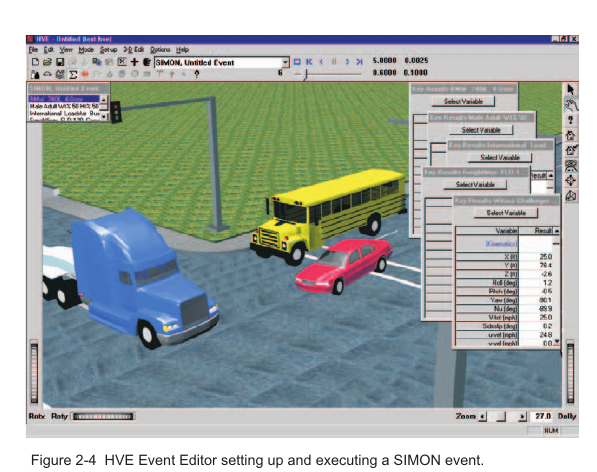Image resolution: width=597 pixels, height=472 pixels.
Task: Click the Copy icon in top toolbar
Action: (x=97, y=62)
